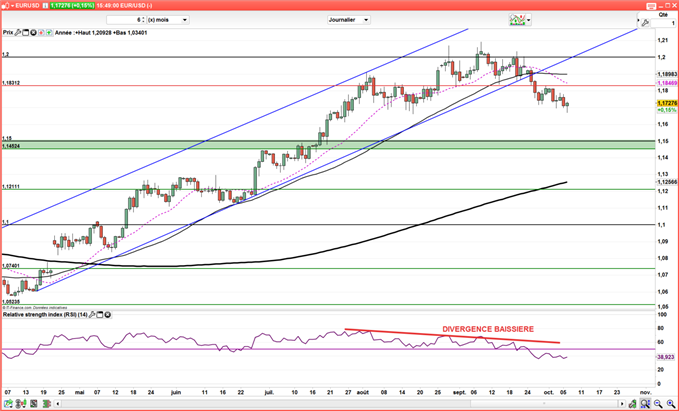Screen dimensions: 679x411
Task: Select the highlighted zoom magnifier tool
Action: coord(645,404)
